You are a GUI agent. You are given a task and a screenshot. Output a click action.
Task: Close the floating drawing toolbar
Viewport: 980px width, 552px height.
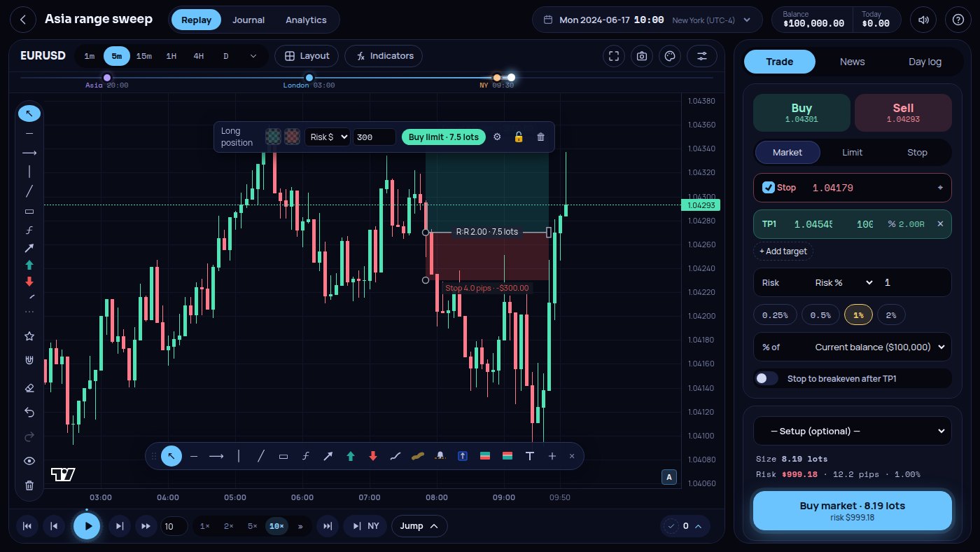572,456
